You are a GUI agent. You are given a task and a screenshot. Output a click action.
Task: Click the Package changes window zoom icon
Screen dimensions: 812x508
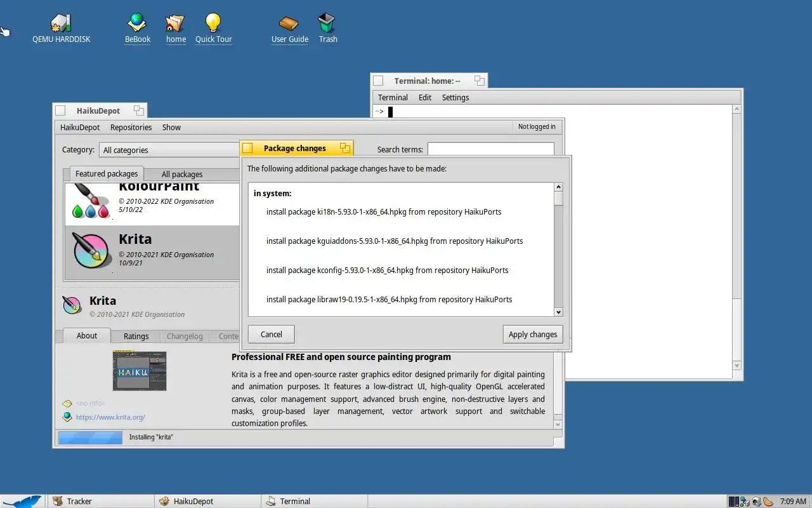tap(345, 148)
